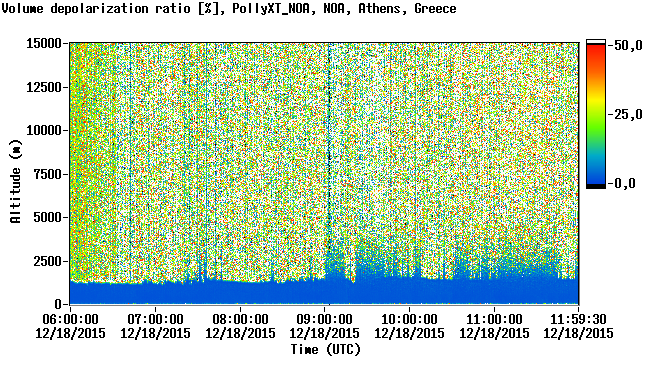Click the 06:00:00 time axis label
The width and height of the screenshot is (665, 389).
click(70, 319)
